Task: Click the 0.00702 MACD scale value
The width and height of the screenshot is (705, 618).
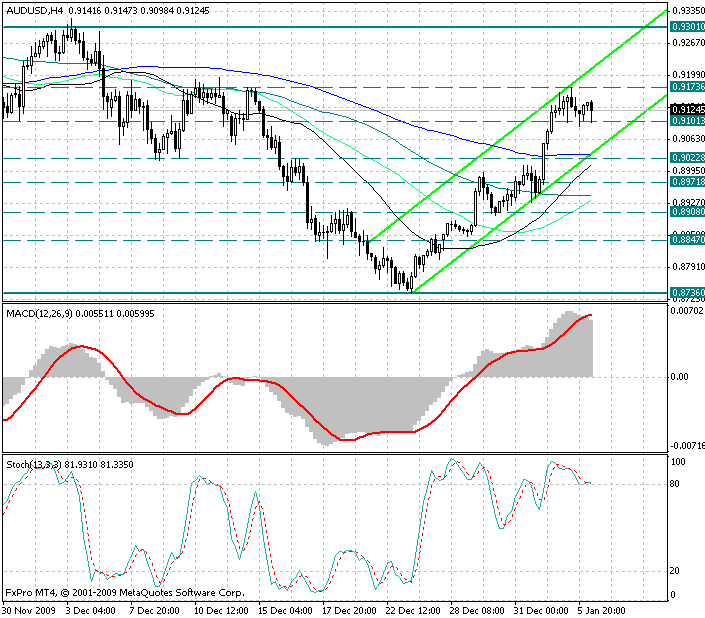Action: click(x=686, y=310)
